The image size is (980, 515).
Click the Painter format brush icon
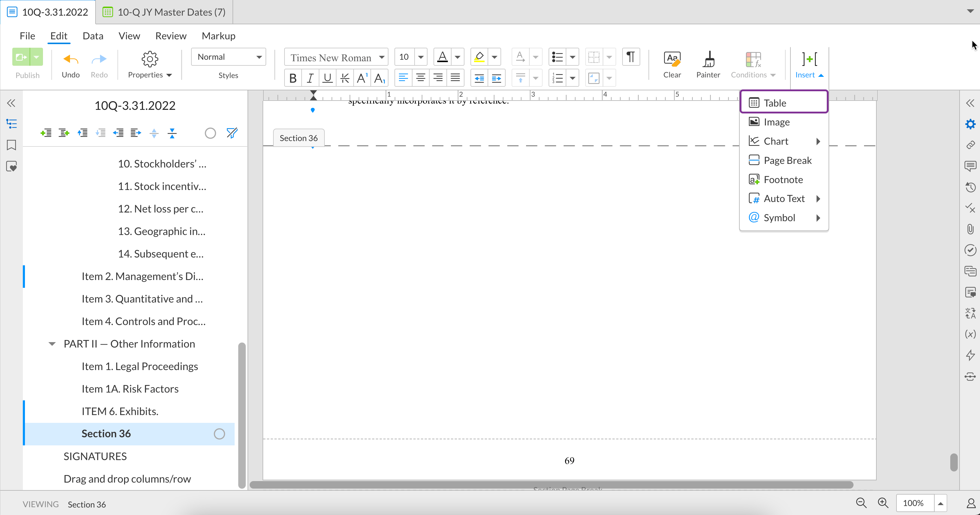(708, 60)
